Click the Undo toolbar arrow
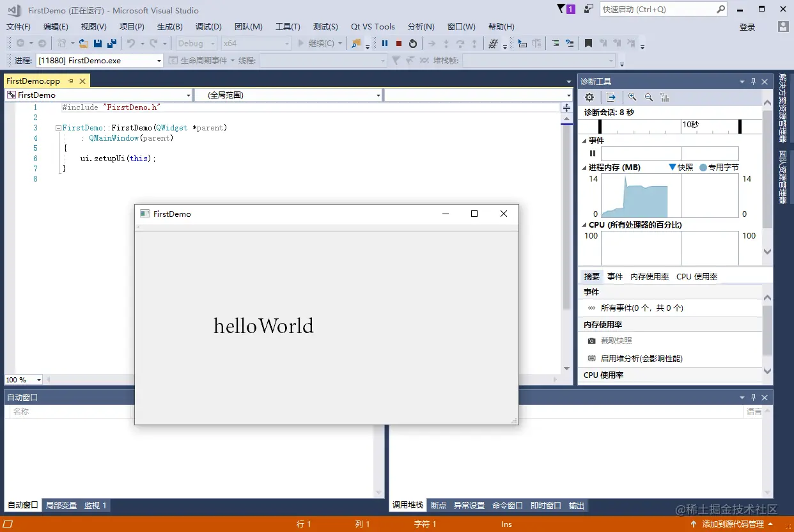 pyautogui.click(x=130, y=43)
